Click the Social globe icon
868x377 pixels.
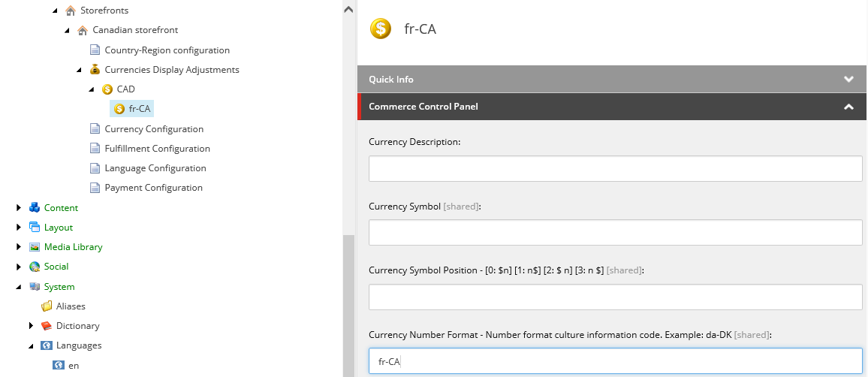(35, 267)
